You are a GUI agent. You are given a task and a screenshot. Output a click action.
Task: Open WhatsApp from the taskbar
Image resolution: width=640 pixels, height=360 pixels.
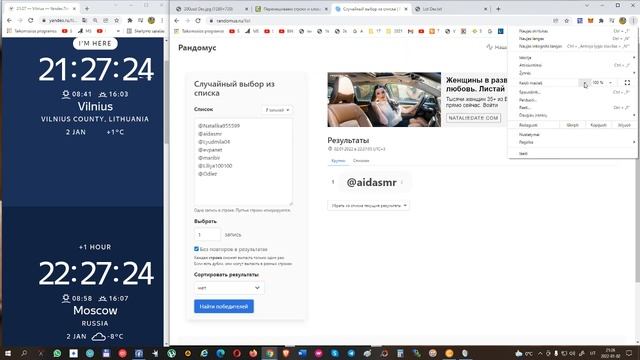(x=57, y=353)
